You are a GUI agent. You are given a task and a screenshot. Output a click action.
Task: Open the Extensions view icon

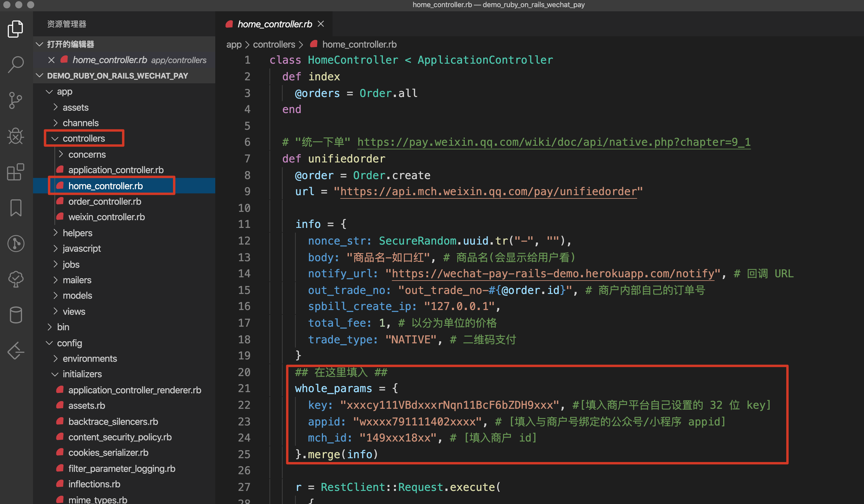pos(15,172)
